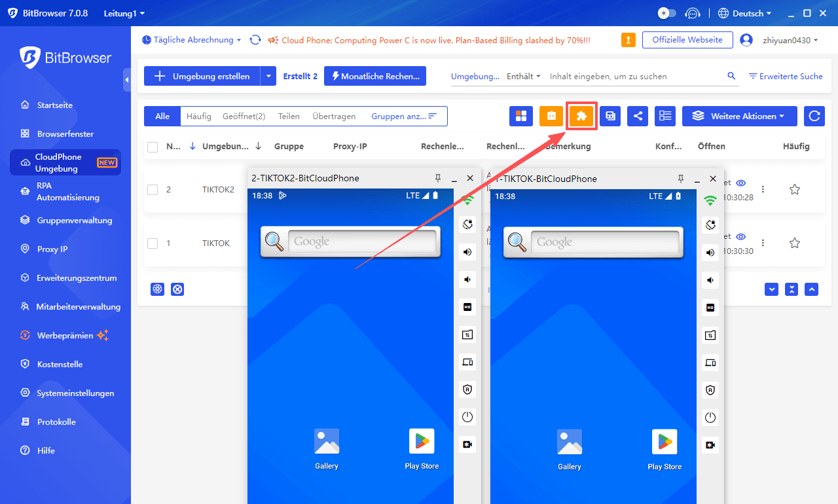Click the refresh button beside Weitere Aktionen
Viewport: 838px width, 504px height.
pyautogui.click(x=814, y=117)
